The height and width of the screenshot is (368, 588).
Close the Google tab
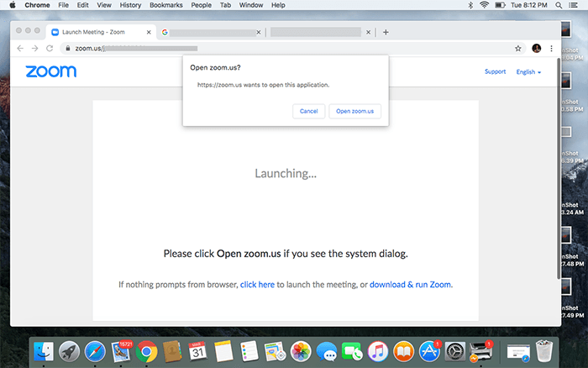259,32
